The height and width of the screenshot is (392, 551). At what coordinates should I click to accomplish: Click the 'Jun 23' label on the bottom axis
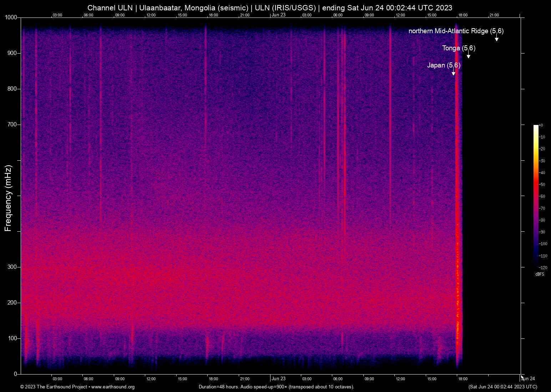278,379
